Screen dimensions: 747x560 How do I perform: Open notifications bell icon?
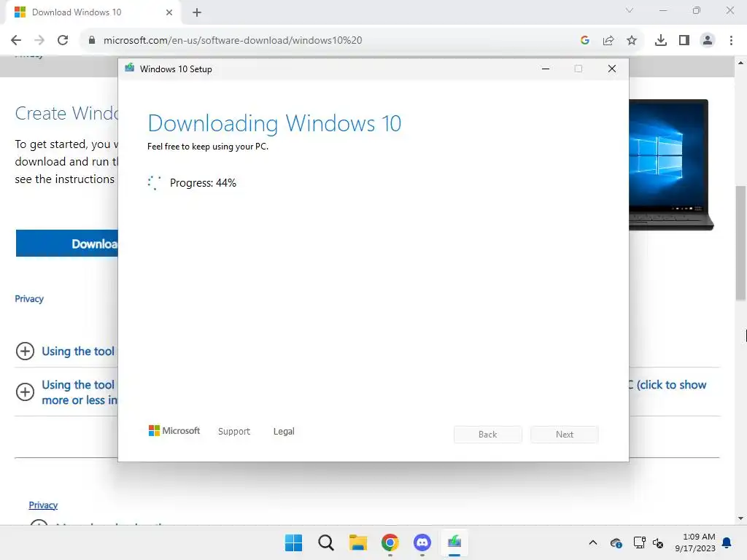(727, 542)
